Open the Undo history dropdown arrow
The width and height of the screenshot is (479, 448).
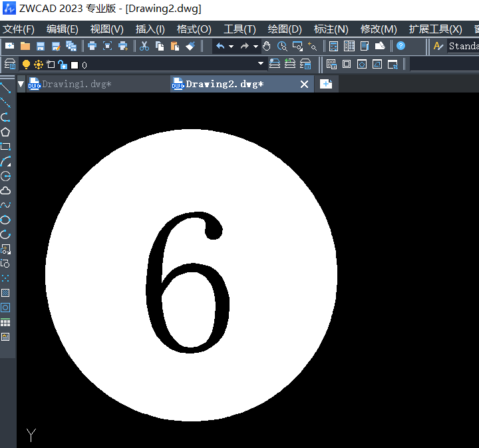231,47
